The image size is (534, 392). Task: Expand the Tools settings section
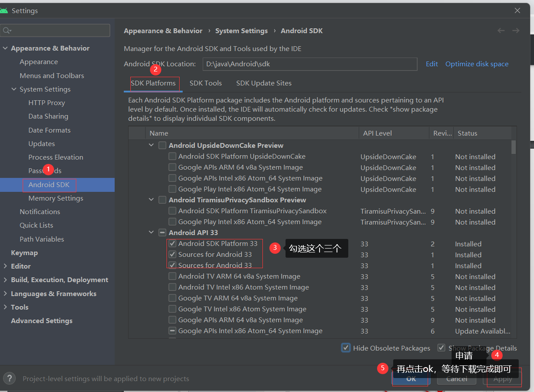(5, 307)
